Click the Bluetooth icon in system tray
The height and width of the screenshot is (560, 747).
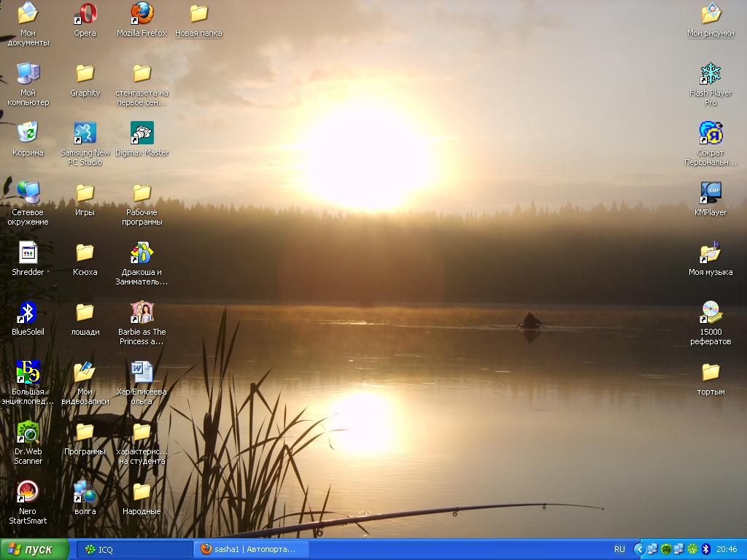705,549
